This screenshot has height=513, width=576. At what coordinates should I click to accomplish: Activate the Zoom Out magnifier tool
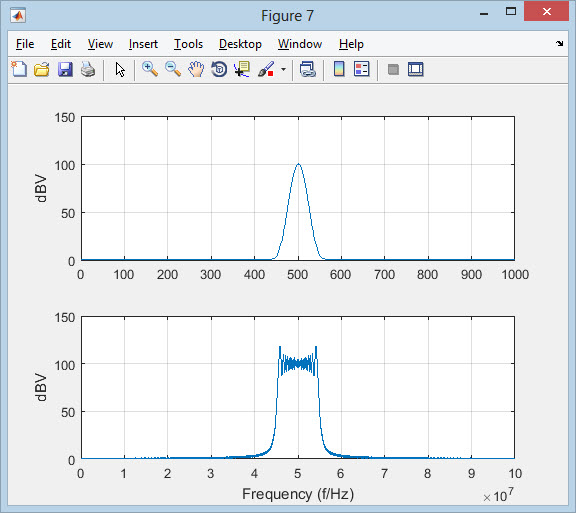[173, 69]
